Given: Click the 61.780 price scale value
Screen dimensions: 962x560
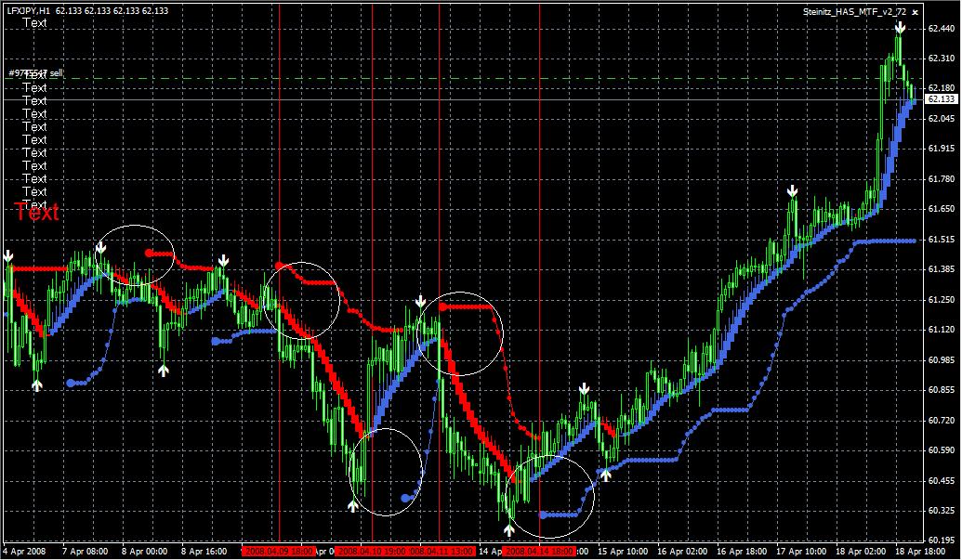Looking at the screenshot, I should point(941,179).
